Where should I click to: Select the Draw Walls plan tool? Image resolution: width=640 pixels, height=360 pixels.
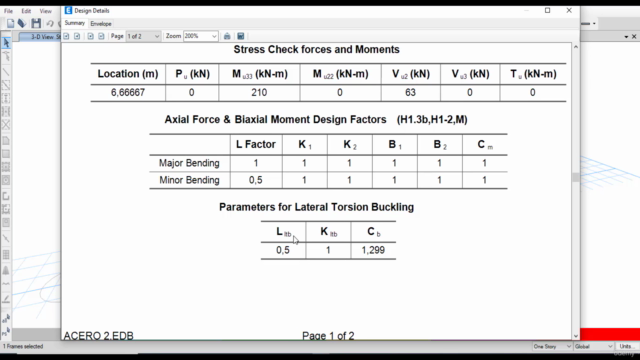click(6, 196)
